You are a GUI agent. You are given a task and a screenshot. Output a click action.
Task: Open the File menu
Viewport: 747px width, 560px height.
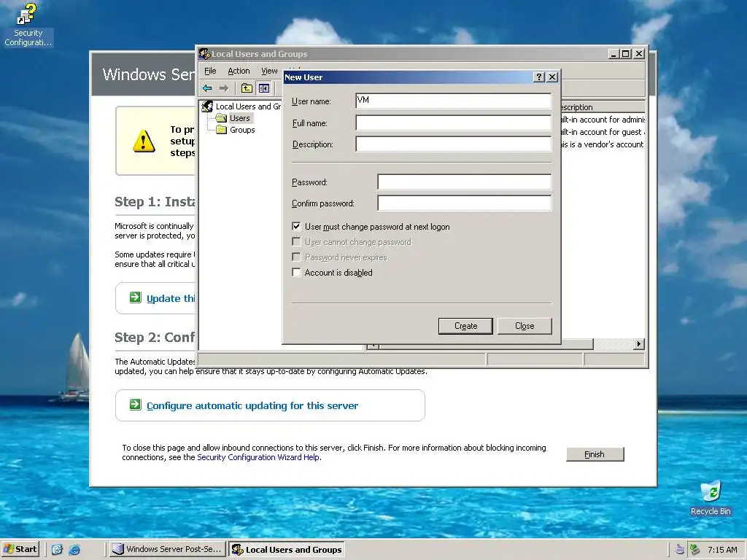click(210, 71)
